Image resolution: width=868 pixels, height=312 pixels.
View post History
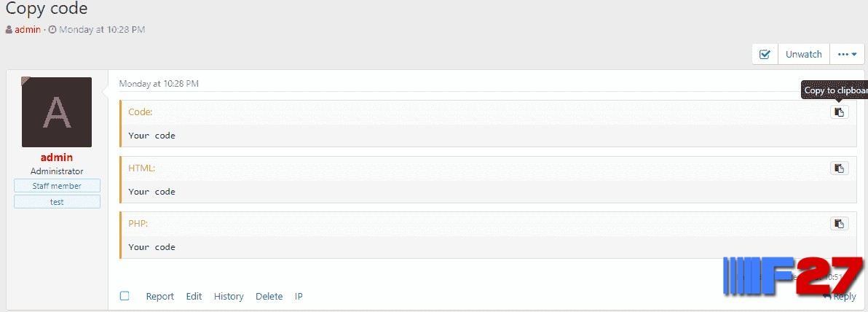[x=229, y=296]
